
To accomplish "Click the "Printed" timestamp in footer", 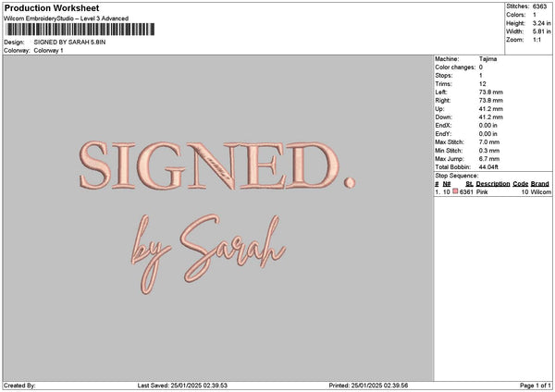I will 368,386.
